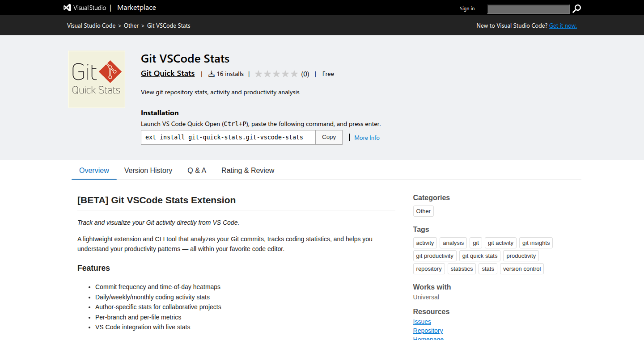The image size is (644, 340).
Task: Switch to the Version History tab
Action: click(x=148, y=170)
